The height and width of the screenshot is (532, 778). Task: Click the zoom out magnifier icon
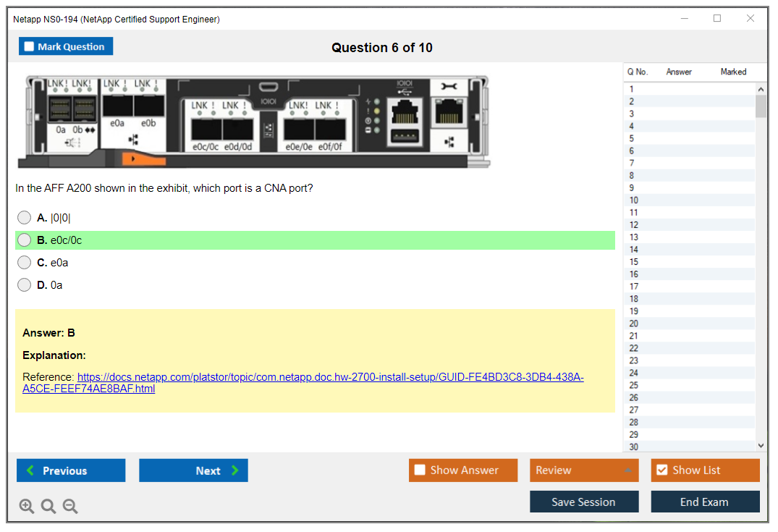coord(70,507)
